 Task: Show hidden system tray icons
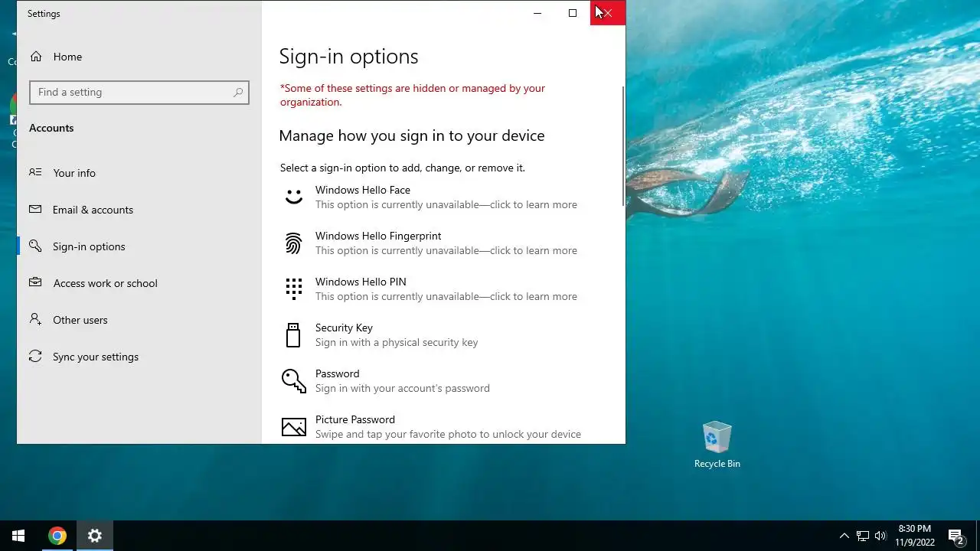point(844,536)
